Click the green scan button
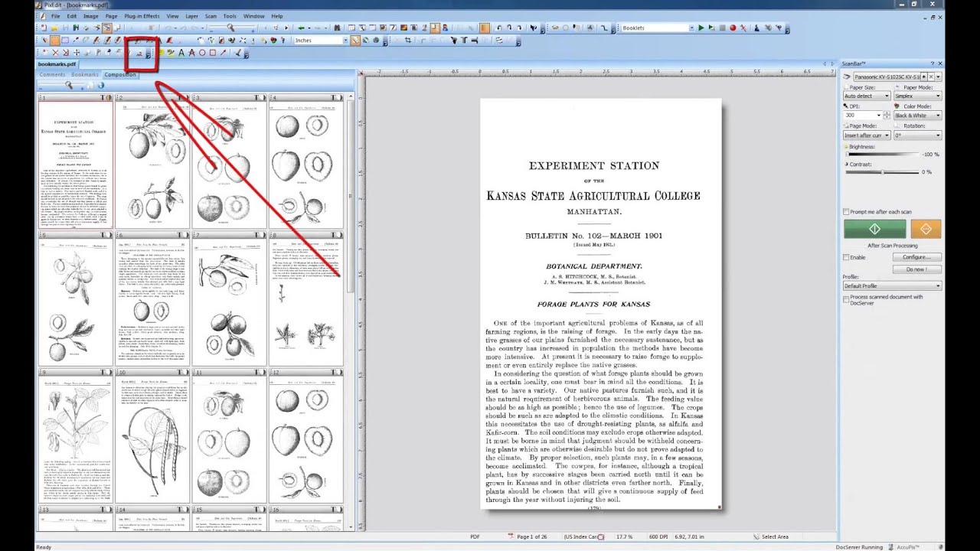This screenshot has width=980, height=551. click(874, 229)
